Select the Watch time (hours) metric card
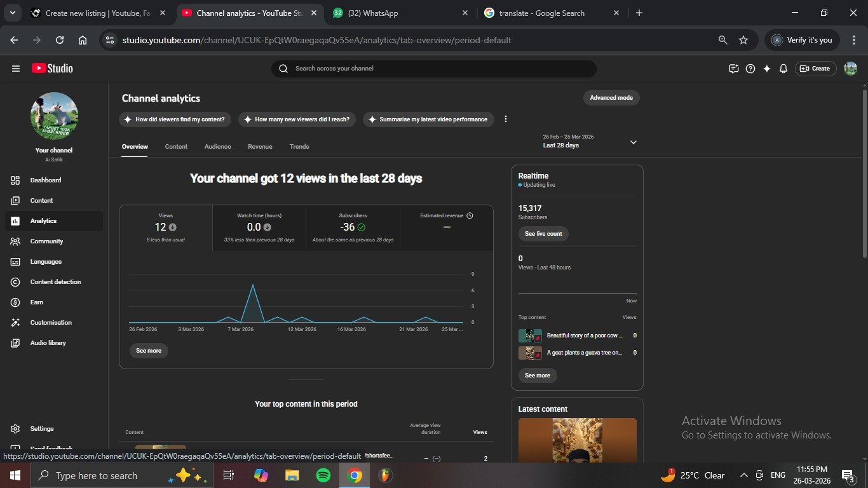The image size is (868, 488). (x=259, y=227)
